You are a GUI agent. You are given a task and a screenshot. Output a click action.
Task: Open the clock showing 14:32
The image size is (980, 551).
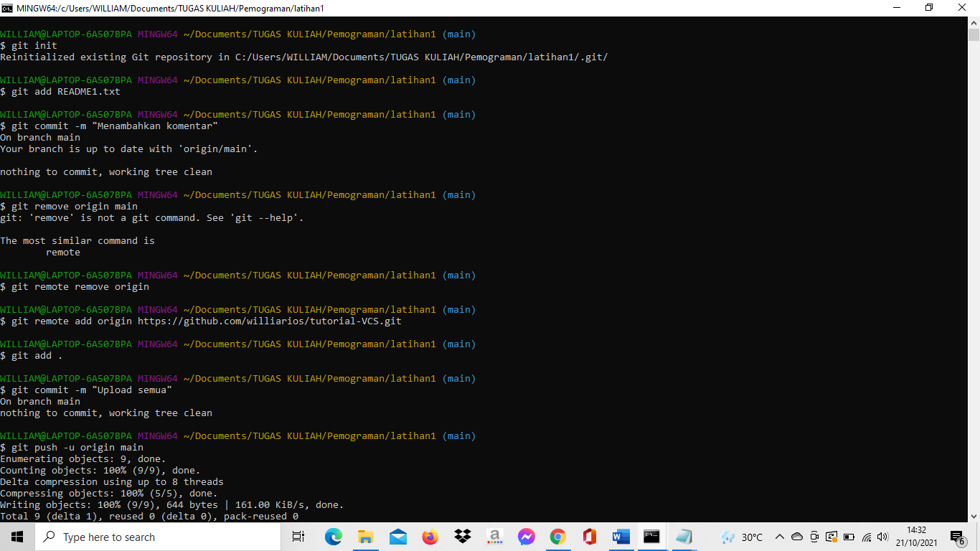click(x=916, y=537)
